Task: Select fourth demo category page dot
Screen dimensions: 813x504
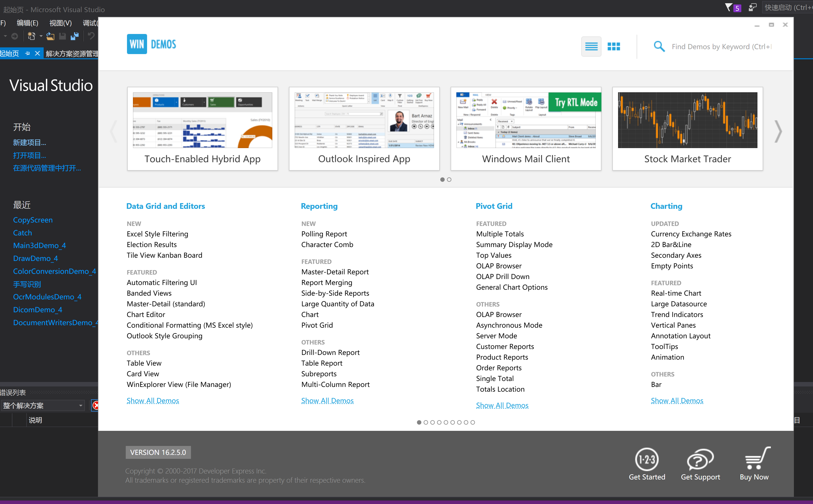Action: pos(439,422)
